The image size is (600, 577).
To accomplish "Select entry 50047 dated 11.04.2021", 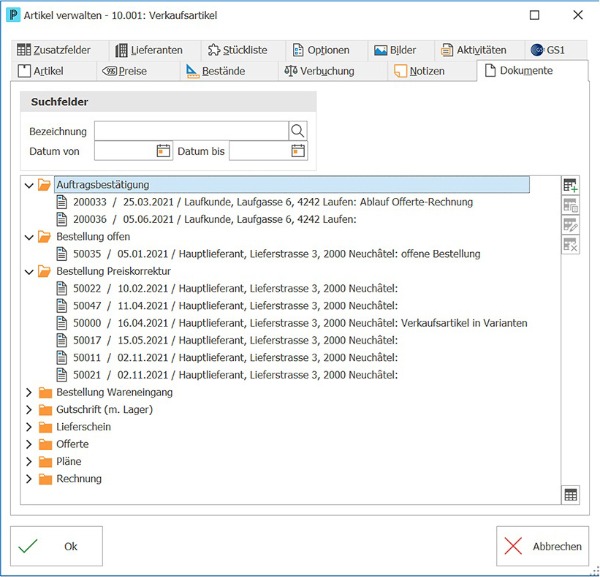I will click(x=235, y=306).
